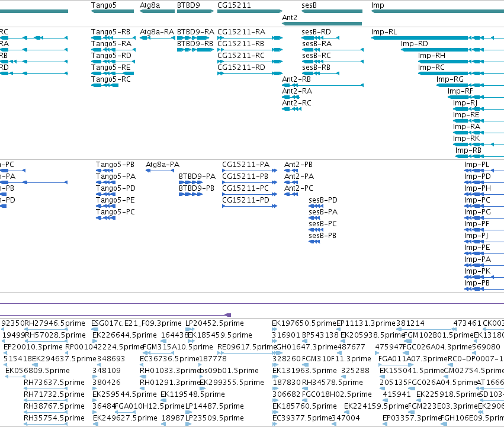The image size is (504, 427).
Task: Select EST ESG017c.E21_F09.3prime
Action: 95,329
